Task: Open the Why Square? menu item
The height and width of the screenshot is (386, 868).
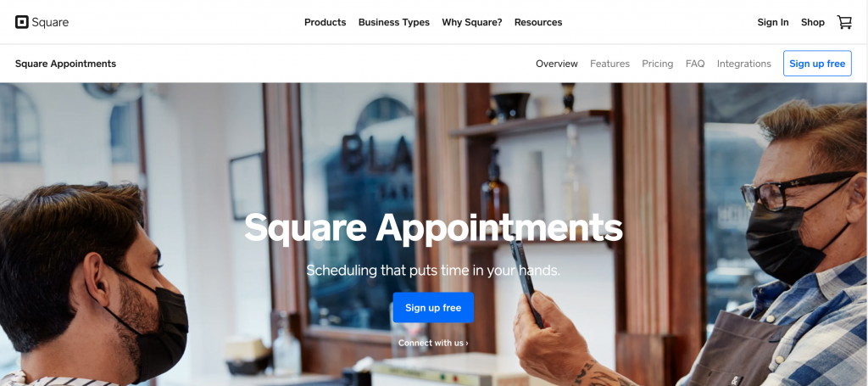Action: point(471,22)
